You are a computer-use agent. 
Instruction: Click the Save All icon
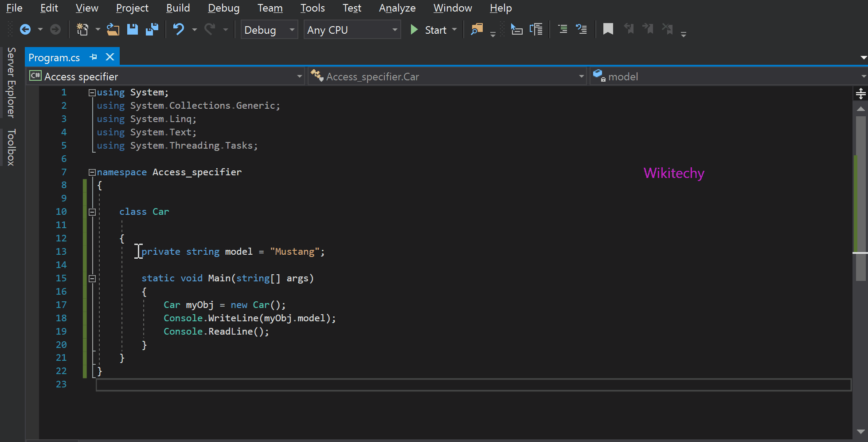pyautogui.click(x=152, y=30)
